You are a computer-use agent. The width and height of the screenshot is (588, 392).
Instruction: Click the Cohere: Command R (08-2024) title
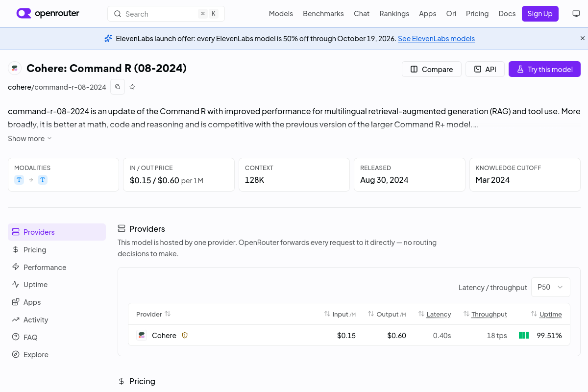click(106, 68)
